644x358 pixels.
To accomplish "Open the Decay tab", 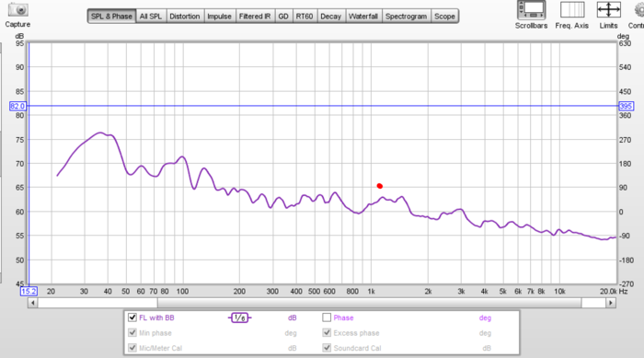I will pos(330,17).
